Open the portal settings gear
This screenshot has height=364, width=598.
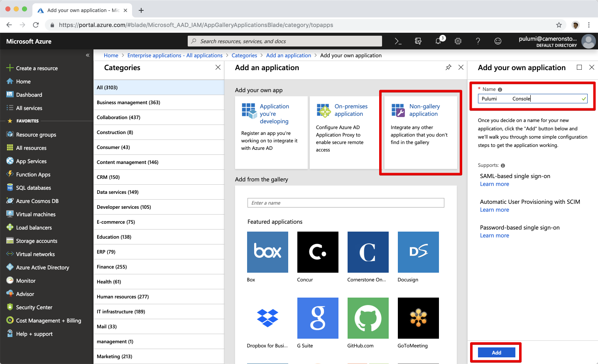458,41
